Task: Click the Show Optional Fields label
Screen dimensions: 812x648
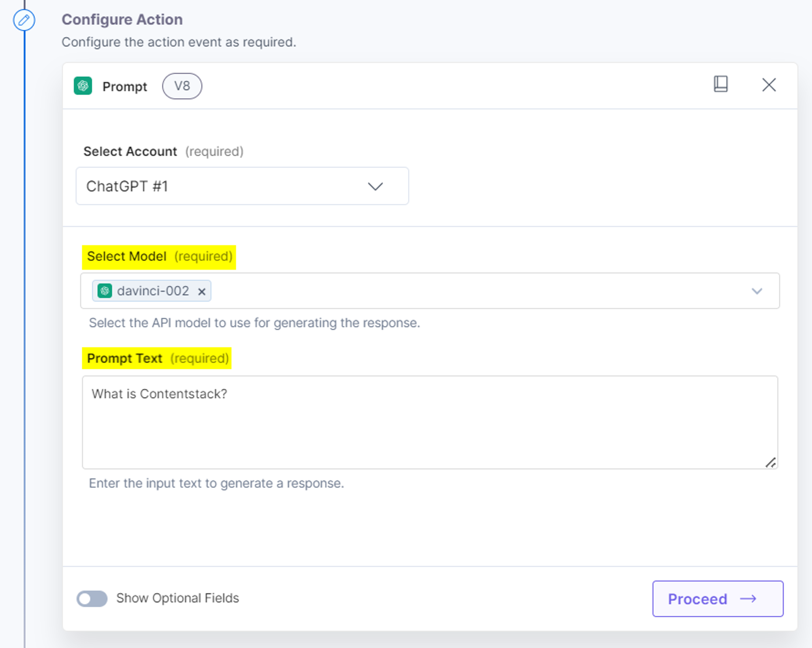Action: (177, 598)
